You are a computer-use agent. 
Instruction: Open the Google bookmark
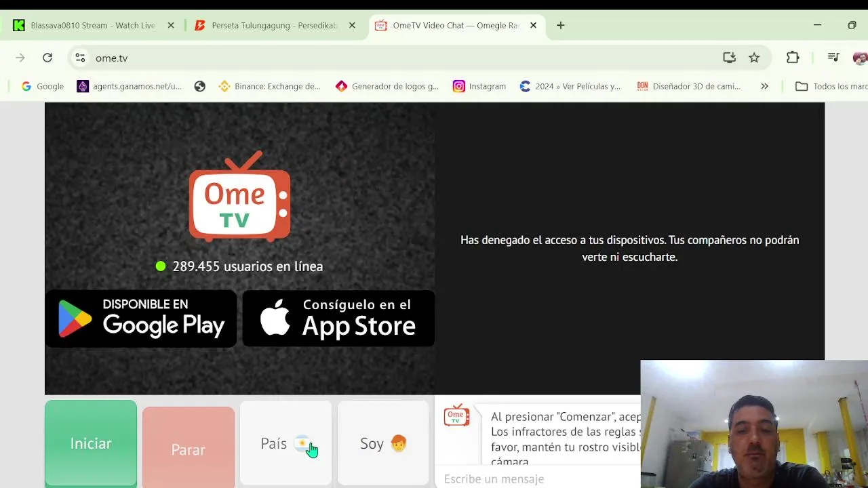42,86
